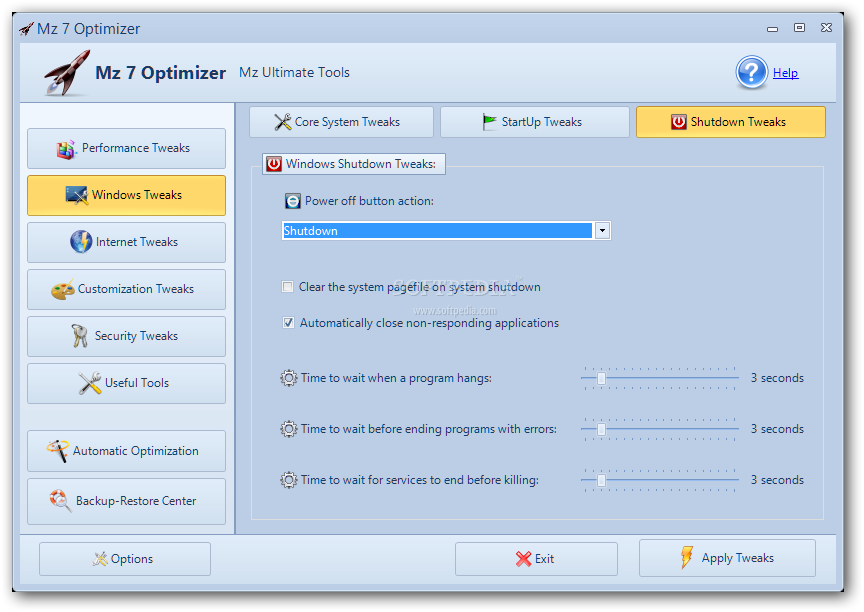The height and width of the screenshot is (612, 864).
Task: Click the rocket logo in the header
Action: point(67,73)
